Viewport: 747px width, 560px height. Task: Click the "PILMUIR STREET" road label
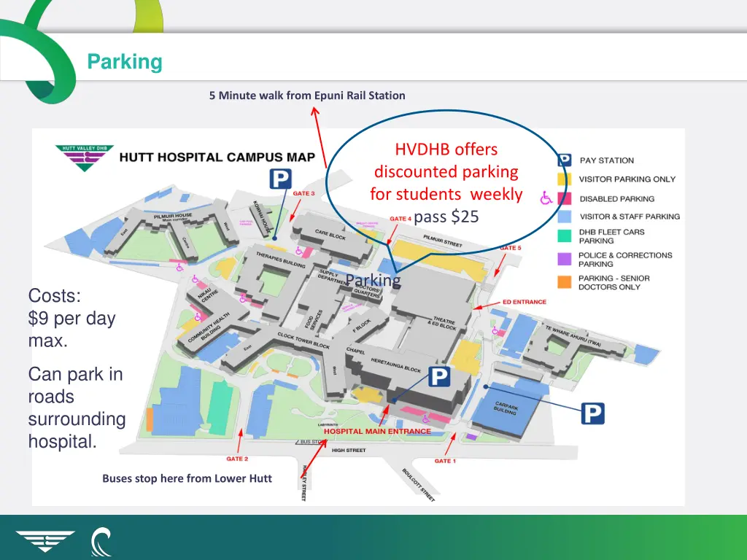click(443, 241)
